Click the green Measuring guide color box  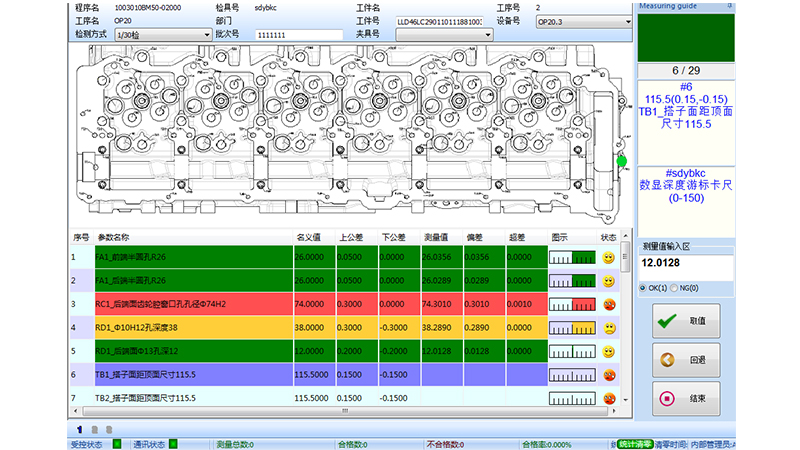(685, 36)
